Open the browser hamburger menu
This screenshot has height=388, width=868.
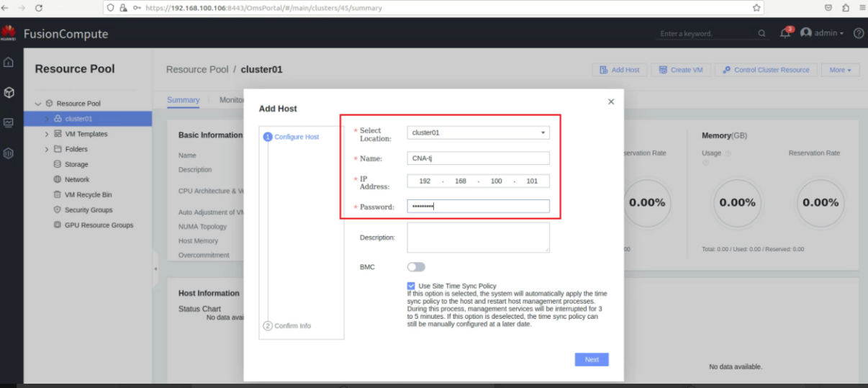[861, 8]
